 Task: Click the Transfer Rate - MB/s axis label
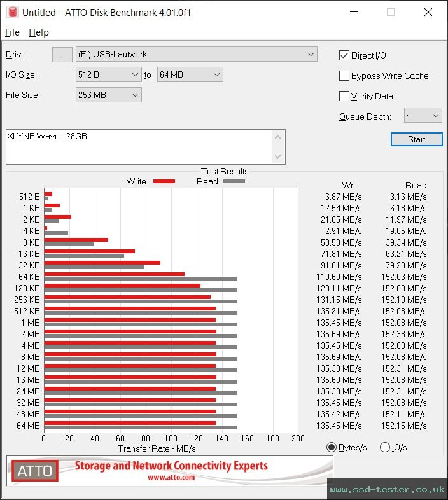click(157, 448)
